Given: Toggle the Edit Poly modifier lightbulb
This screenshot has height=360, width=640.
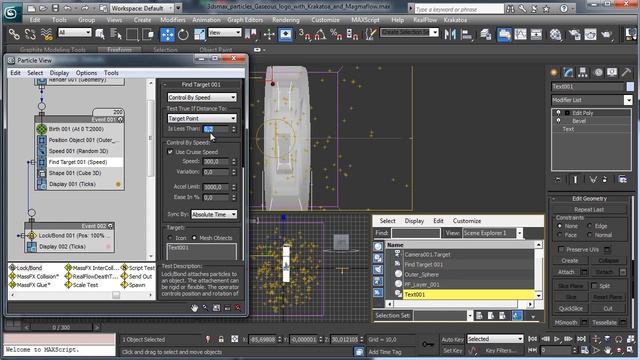Looking at the screenshot, I should (558, 113).
